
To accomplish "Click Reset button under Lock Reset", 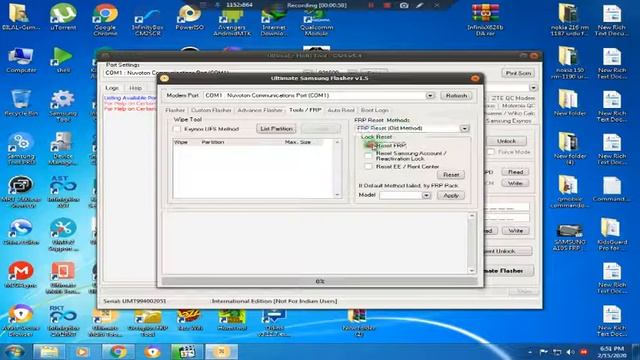I will 451,175.
